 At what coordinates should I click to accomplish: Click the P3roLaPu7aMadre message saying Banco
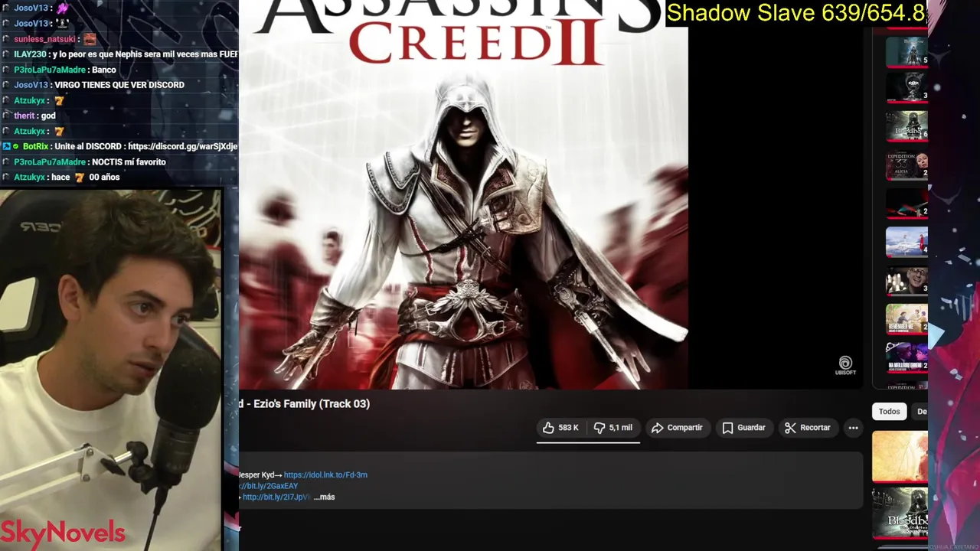(104, 70)
